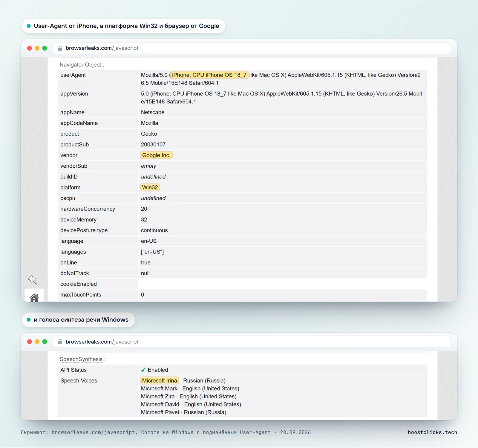Click the vendorSub empty value
Viewport: 478px width, 448px height.
(148, 166)
